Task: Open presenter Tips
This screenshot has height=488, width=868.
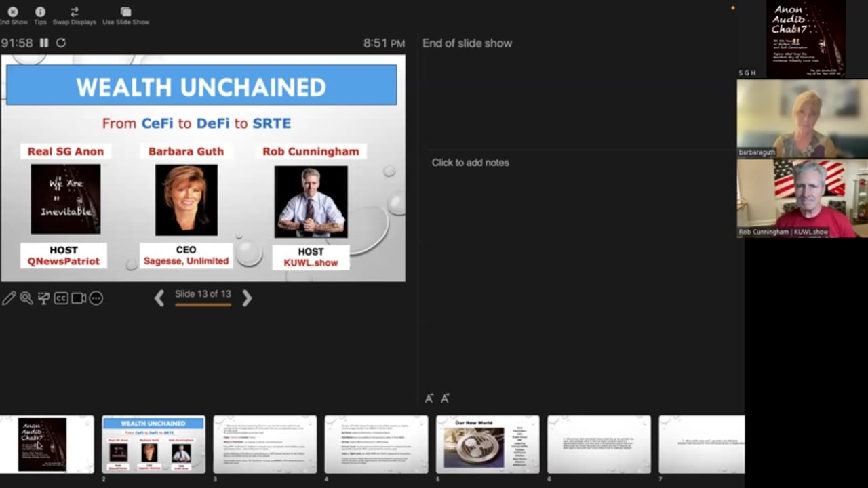Action: (x=40, y=16)
